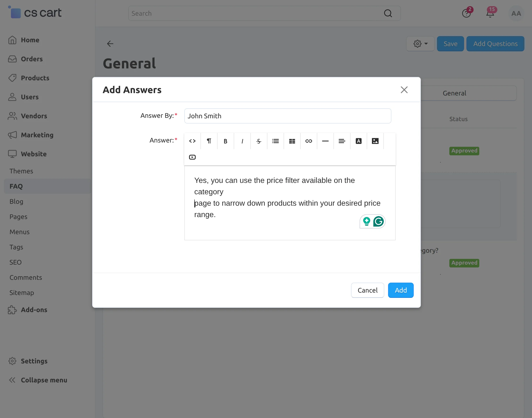Insert a hyperlink in answer editor
Screen dimensions: 532x418
[309, 141]
